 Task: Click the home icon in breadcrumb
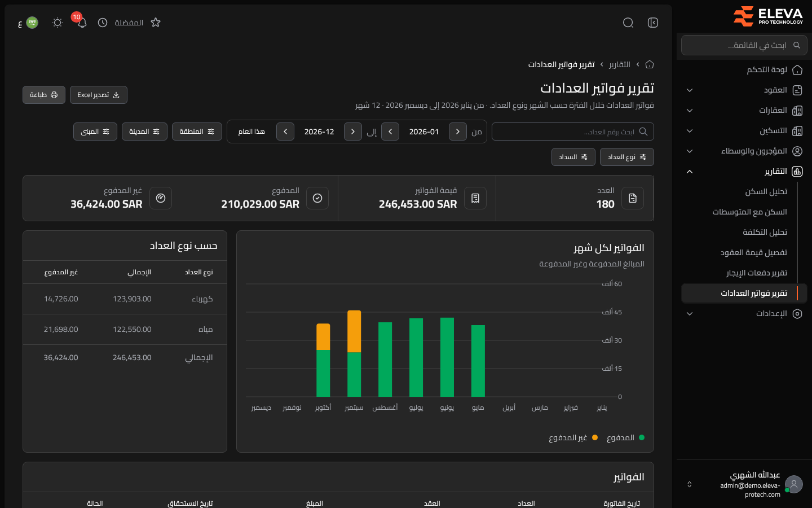(650, 64)
